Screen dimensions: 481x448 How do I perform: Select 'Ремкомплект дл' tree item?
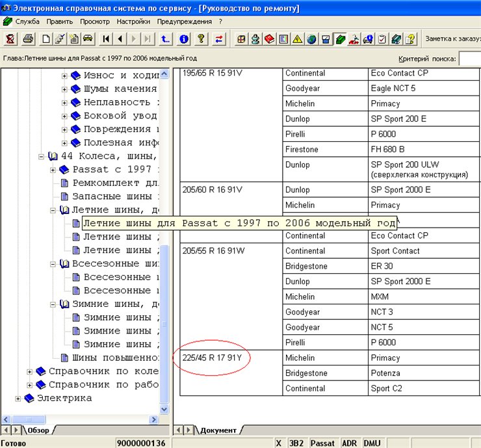coord(116,183)
